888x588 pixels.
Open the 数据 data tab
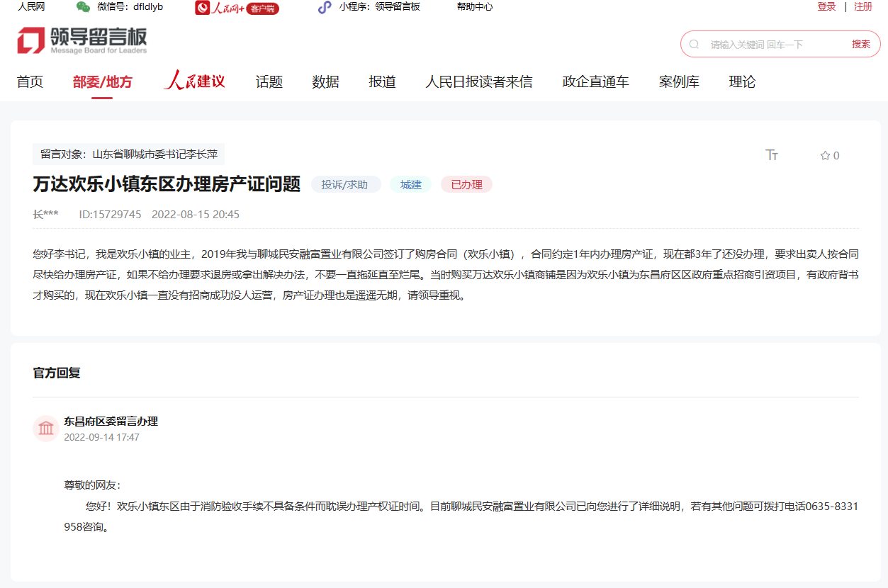325,81
